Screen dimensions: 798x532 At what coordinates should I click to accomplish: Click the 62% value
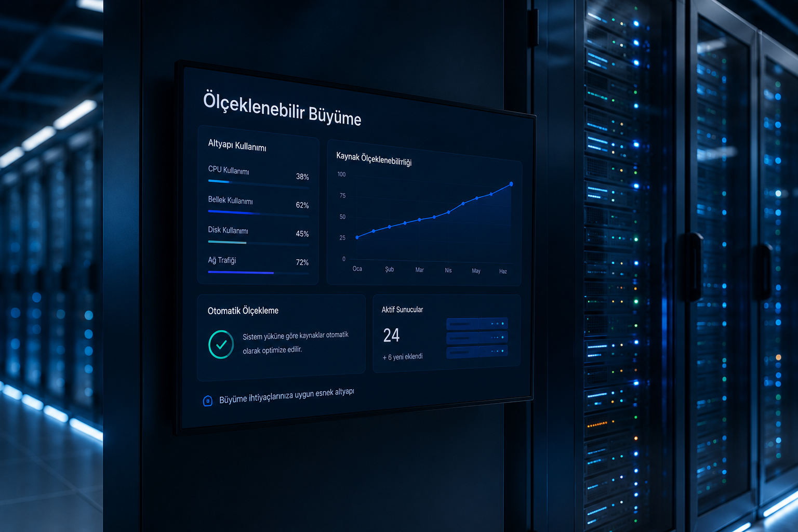(x=302, y=205)
